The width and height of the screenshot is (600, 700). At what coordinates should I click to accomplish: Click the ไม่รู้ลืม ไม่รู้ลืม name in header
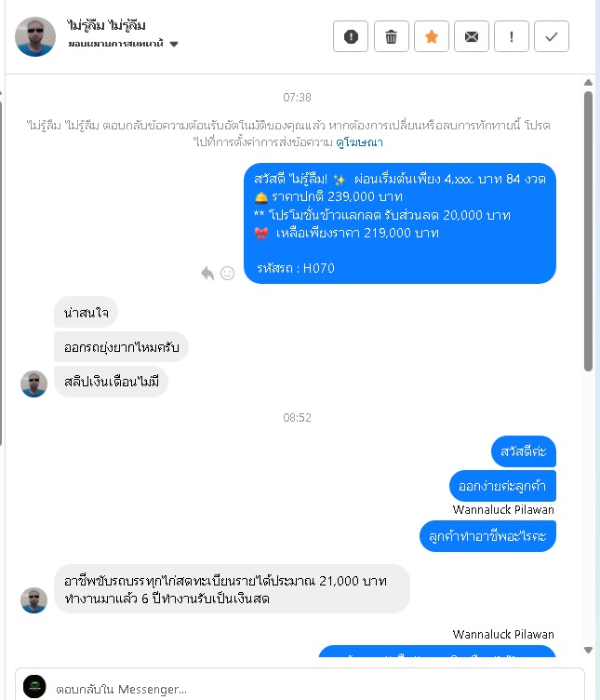tap(106, 25)
